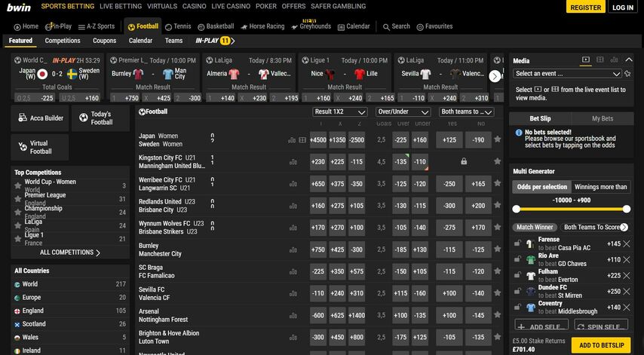Open the Search icon in navigation

(396, 26)
